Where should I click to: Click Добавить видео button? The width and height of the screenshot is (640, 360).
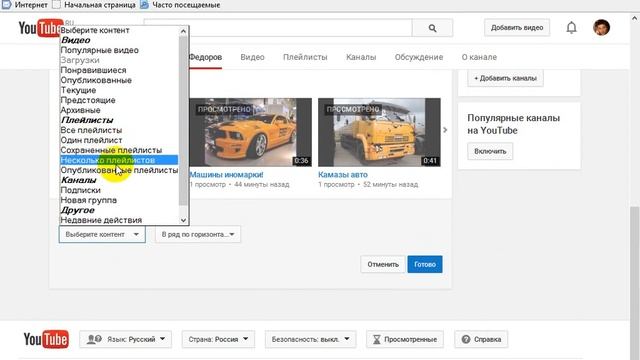pos(517,28)
